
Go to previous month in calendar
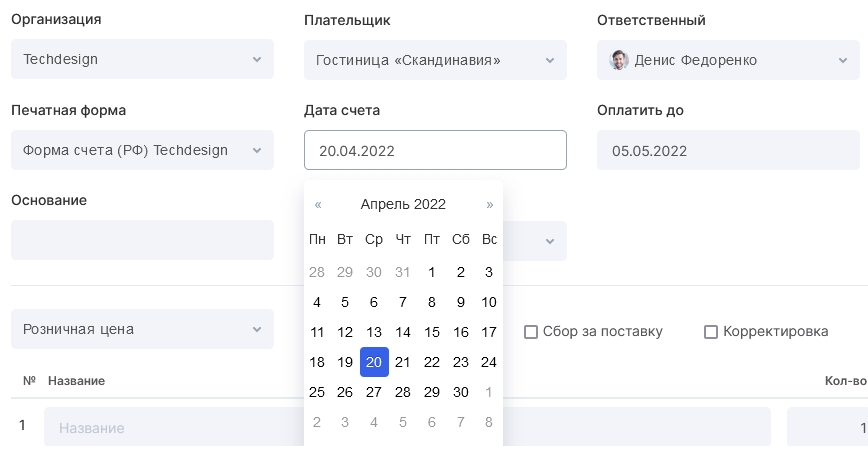[x=318, y=205]
